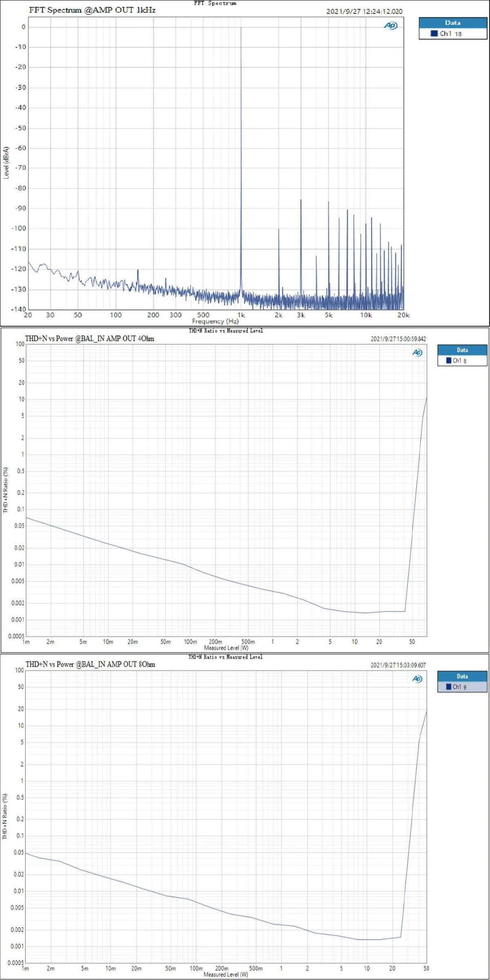Click the THD+N vs Power 8Ohm graph title
This screenshot has width=490, height=980.
click(x=90, y=664)
